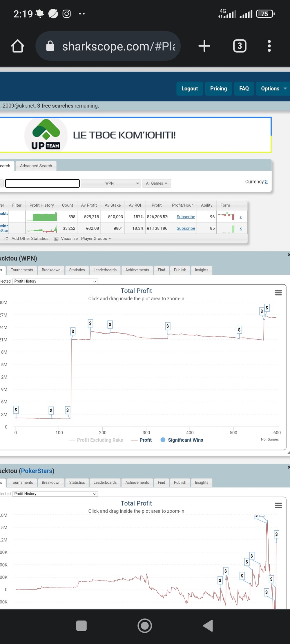The height and width of the screenshot is (644, 290).
Task: Change the Currency symbol link
Action: (x=266, y=182)
